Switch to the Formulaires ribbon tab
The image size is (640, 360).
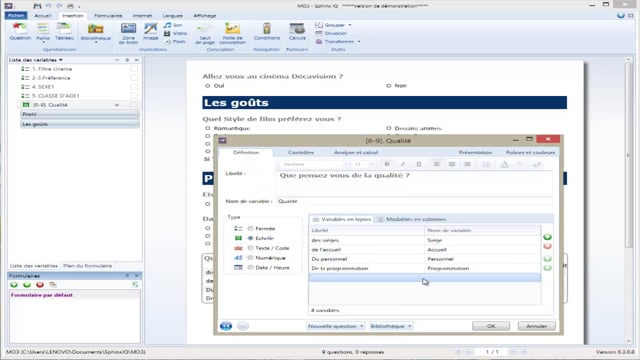108,16
